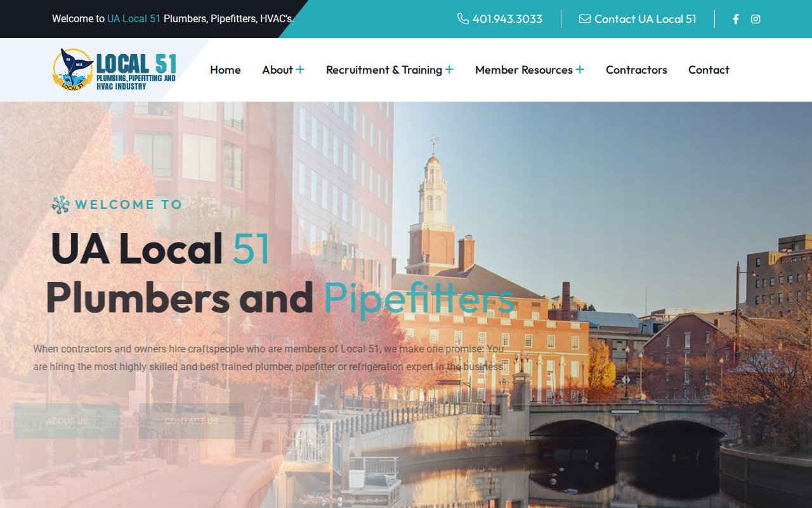The height and width of the screenshot is (508, 812).
Task: Click the phone handset icon
Action: click(463, 19)
